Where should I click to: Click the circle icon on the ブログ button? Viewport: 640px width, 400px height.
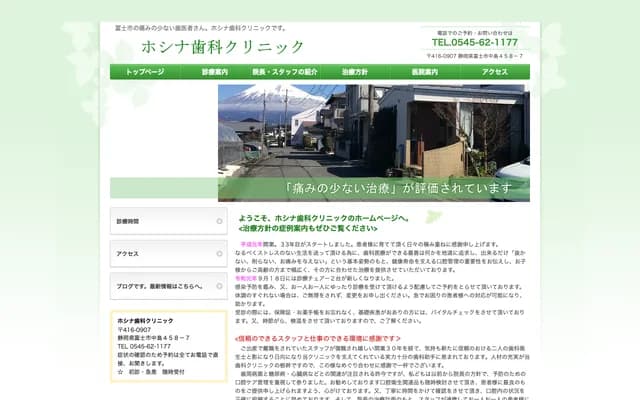click(x=219, y=285)
